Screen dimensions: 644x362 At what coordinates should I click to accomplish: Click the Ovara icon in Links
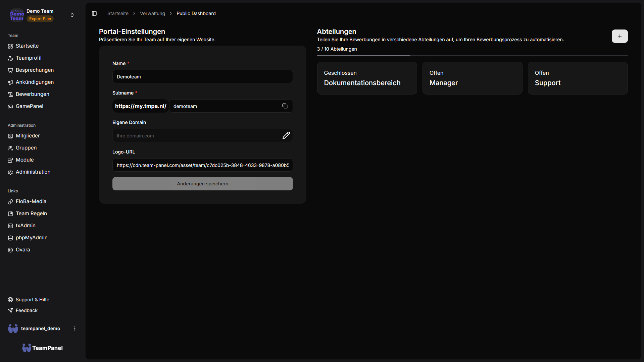pyautogui.click(x=10, y=250)
